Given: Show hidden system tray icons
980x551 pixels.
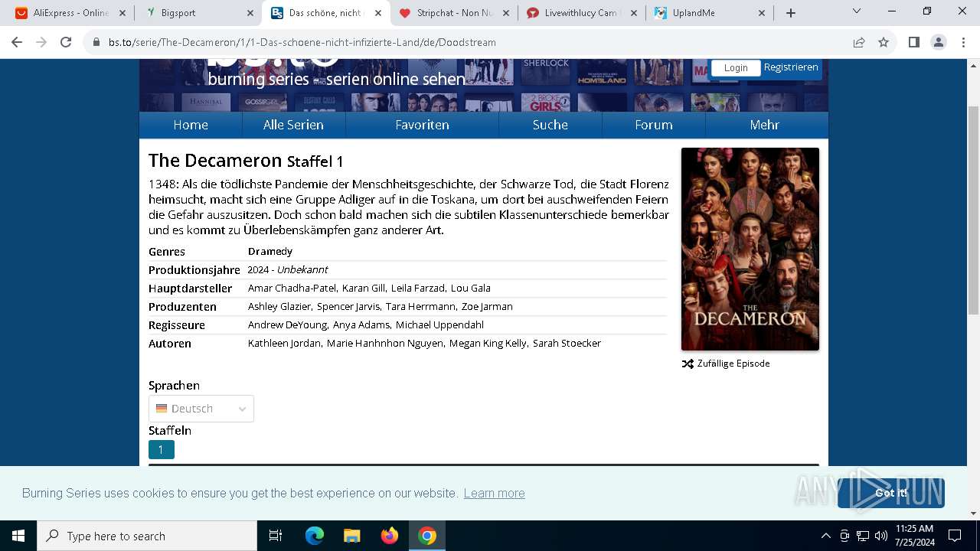Looking at the screenshot, I should coord(825,536).
